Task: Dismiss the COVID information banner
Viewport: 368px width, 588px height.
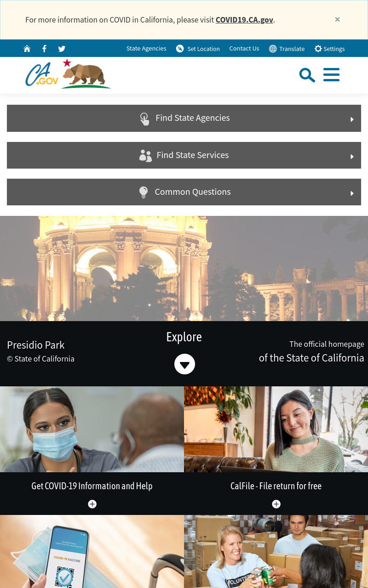Action: (x=337, y=19)
